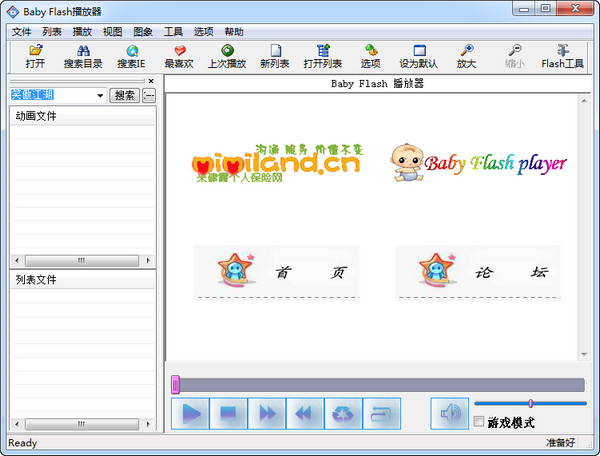This screenshot has height=456, width=600.
Task: Open the 帮助 menu
Action: click(x=234, y=32)
